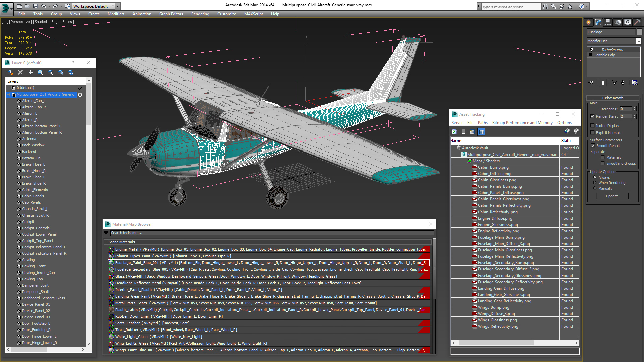This screenshot has height=362, width=644.
Task: Open the Create command panel tab
Action: (589, 22)
